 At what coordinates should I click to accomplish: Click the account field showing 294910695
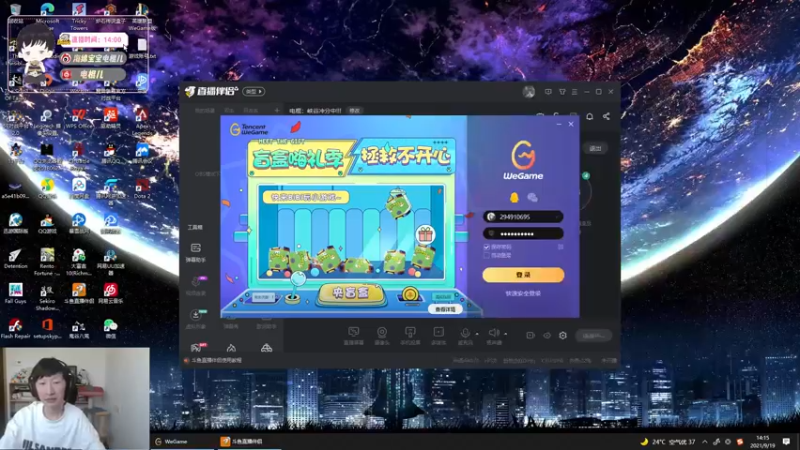click(523, 217)
